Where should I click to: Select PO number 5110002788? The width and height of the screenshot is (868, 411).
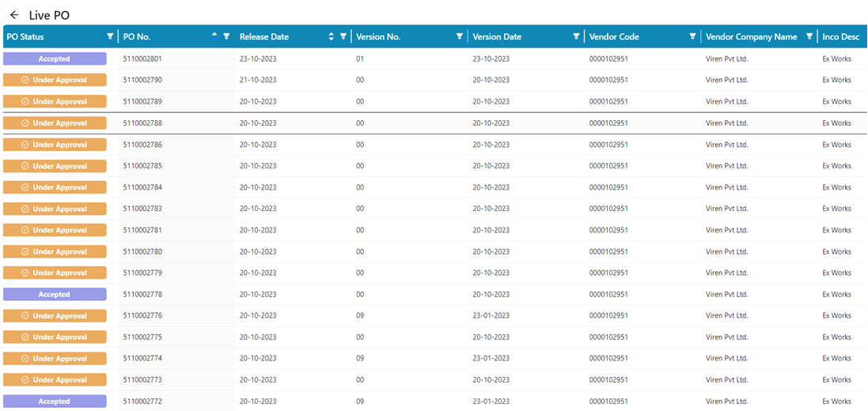tap(143, 123)
